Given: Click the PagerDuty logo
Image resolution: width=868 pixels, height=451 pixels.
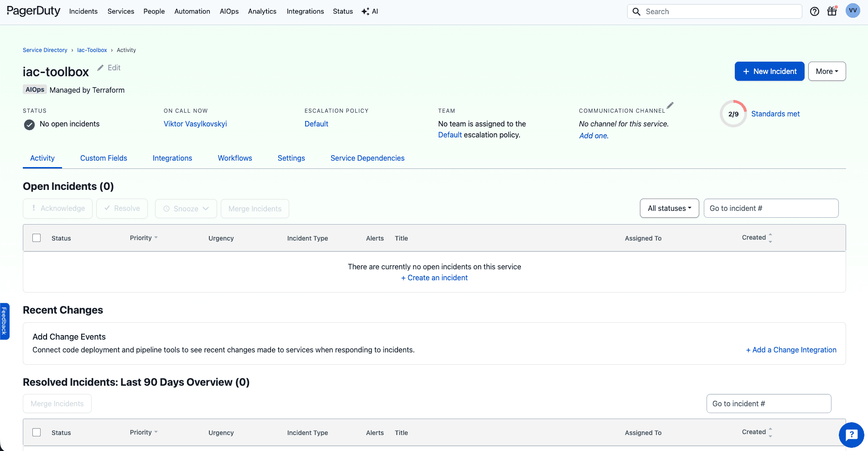Looking at the screenshot, I should pos(33,10).
